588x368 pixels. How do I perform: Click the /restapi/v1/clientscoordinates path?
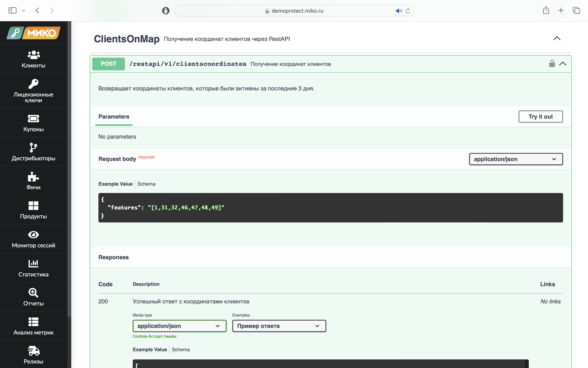pos(188,64)
